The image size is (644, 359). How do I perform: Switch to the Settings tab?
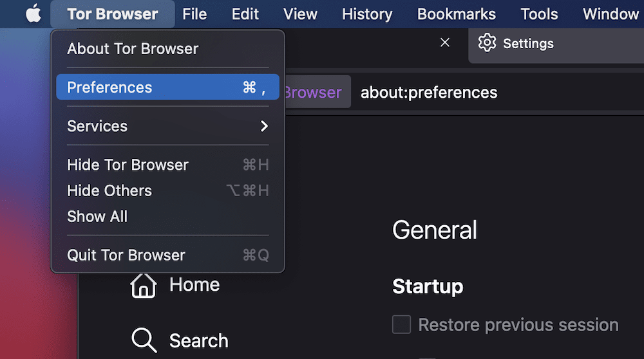(x=528, y=44)
